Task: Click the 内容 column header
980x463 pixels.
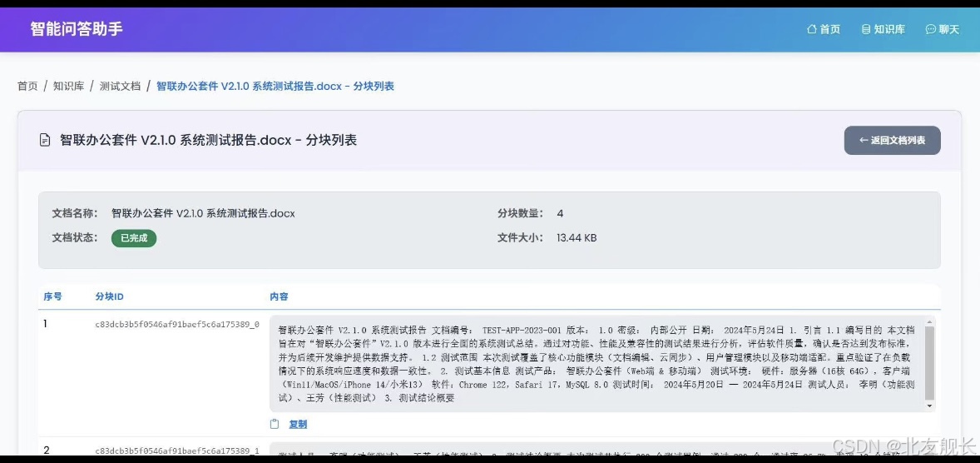Action: 279,296
